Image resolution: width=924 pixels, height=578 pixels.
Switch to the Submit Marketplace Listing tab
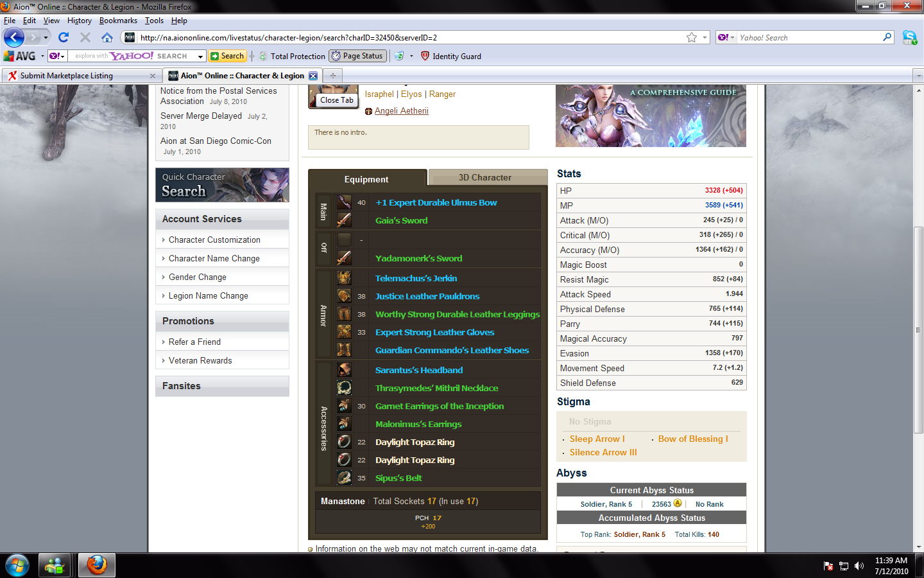coord(81,76)
